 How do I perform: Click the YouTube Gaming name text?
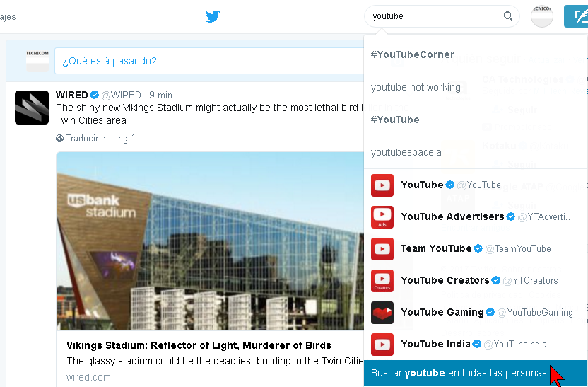click(442, 312)
